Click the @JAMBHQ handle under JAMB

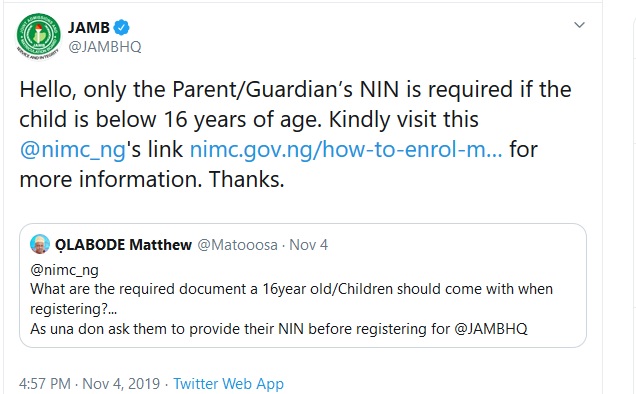click(x=105, y=47)
